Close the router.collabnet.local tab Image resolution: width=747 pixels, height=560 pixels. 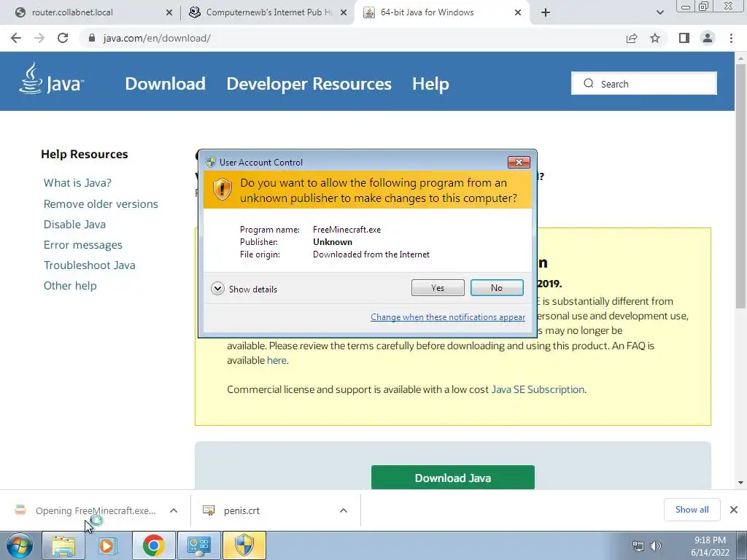pyautogui.click(x=169, y=12)
